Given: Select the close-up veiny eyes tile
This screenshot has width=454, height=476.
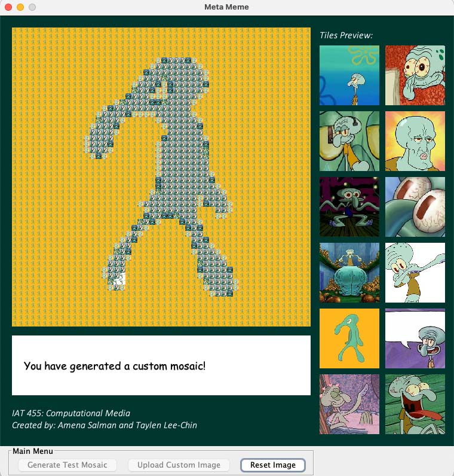Looking at the screenshot, I should click(415, 207).
